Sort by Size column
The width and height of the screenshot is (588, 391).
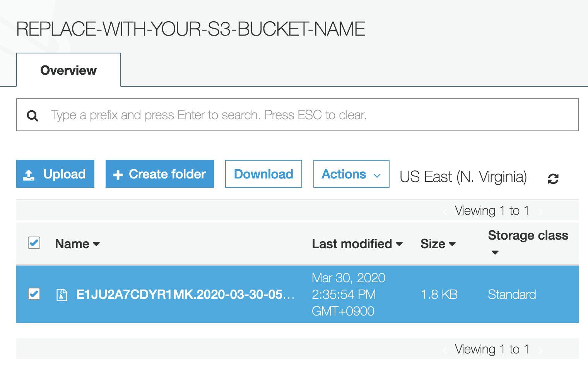pyautogui.click(x=438, y=244)
